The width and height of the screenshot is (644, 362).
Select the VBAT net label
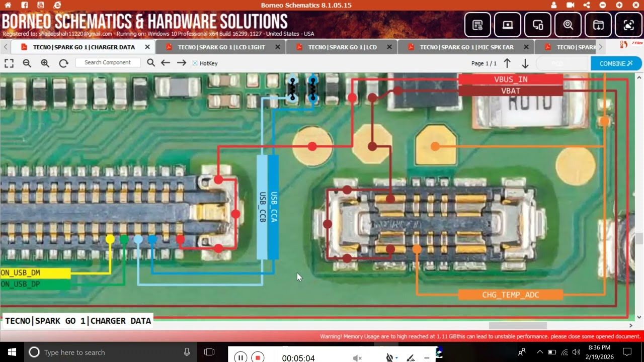(x=511, y=91)
